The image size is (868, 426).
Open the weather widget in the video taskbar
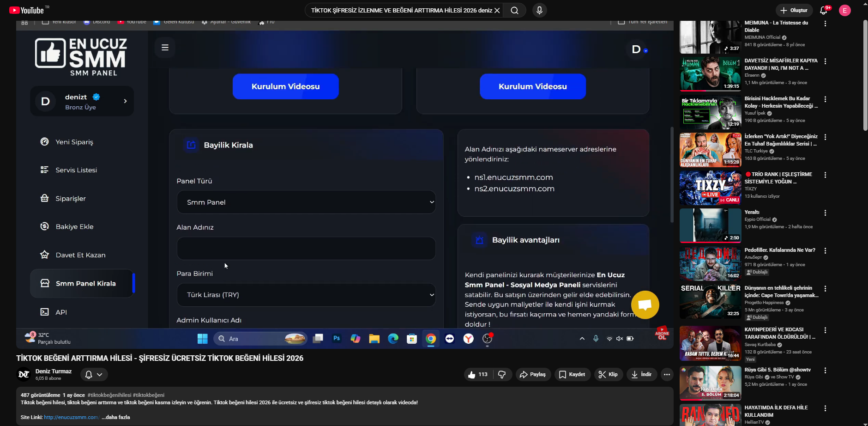(x=48, y=338)
